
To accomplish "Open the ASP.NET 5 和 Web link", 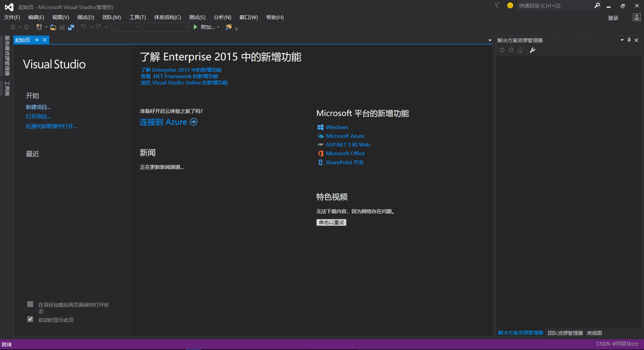I will point(348,145).
